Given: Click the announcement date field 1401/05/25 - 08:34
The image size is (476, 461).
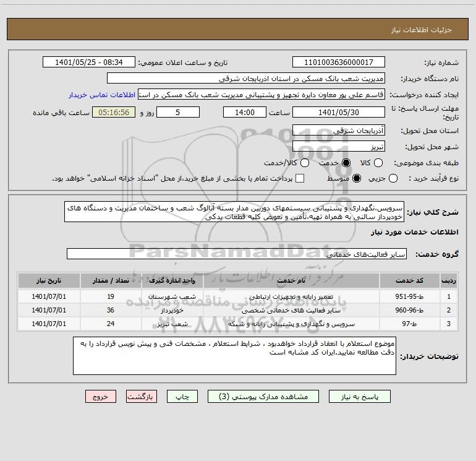Looking at the screenshot, I should click(x=89, y=62).
